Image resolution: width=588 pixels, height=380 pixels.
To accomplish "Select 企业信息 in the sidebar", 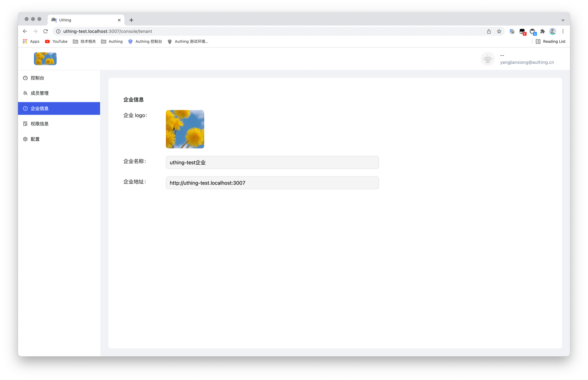I will click(39, 108).
